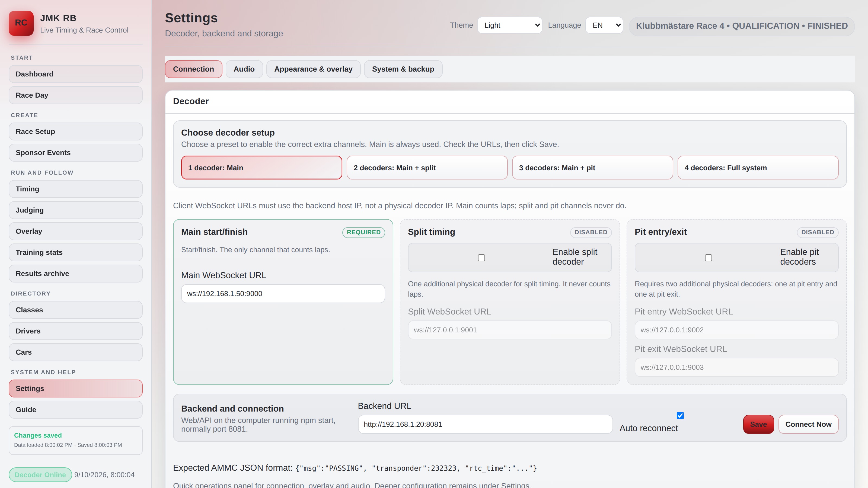Enable split decoder checkbox

(481, 258)
